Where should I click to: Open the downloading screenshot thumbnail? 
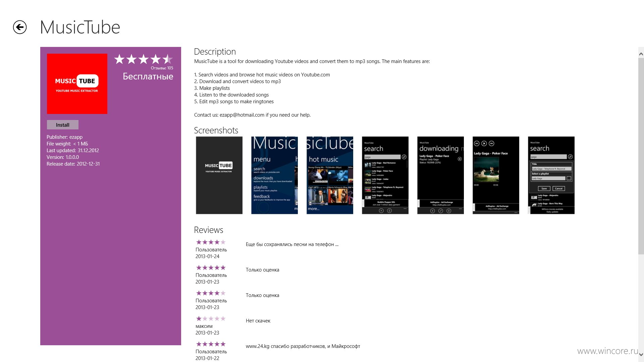tap(440, 175)
